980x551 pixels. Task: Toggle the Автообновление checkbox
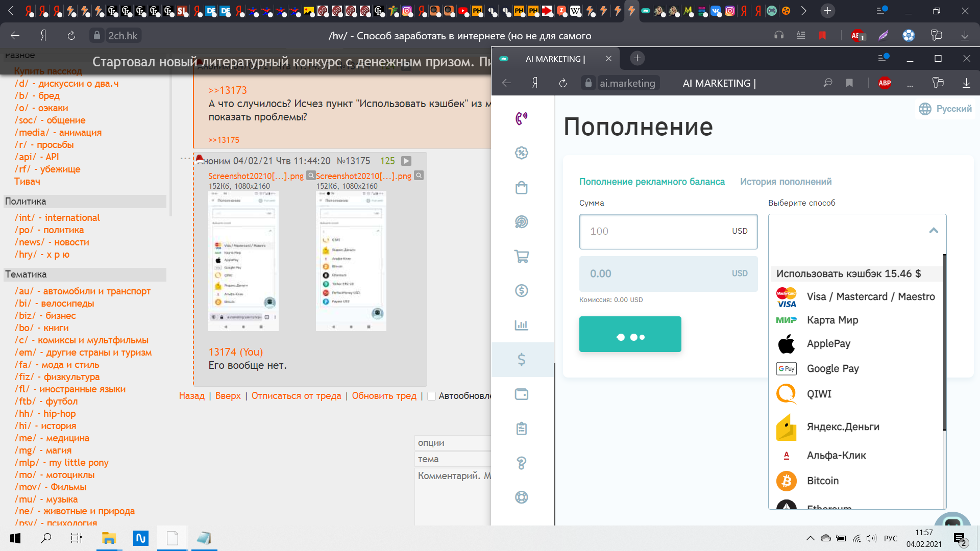pos(431,396)
